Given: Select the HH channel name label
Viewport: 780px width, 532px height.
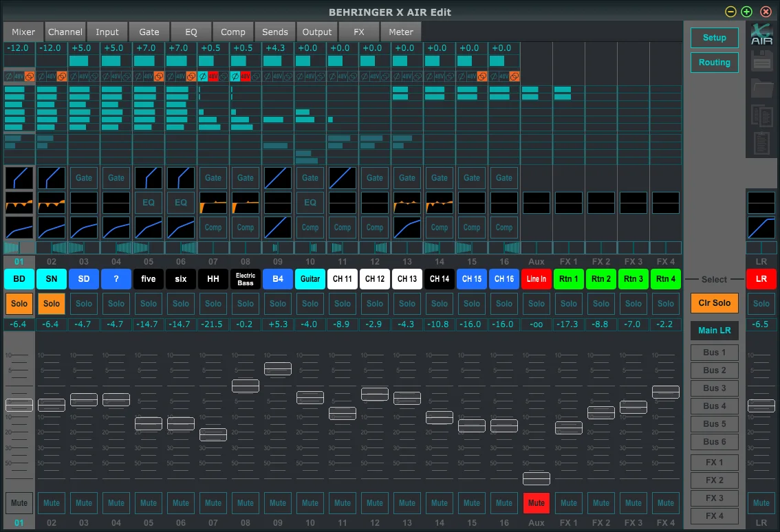Looking at the screenshot, I should [x=213, y=279].
